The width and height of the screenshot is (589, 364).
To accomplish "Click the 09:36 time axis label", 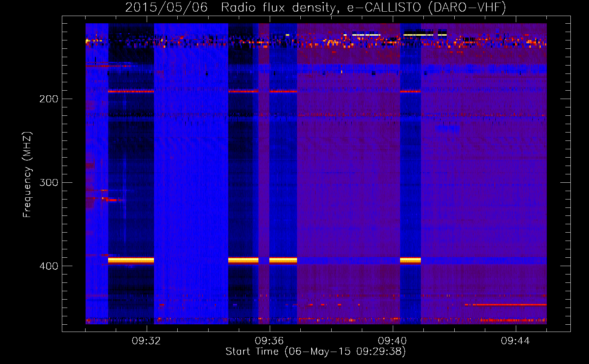I will coord(269,341).
